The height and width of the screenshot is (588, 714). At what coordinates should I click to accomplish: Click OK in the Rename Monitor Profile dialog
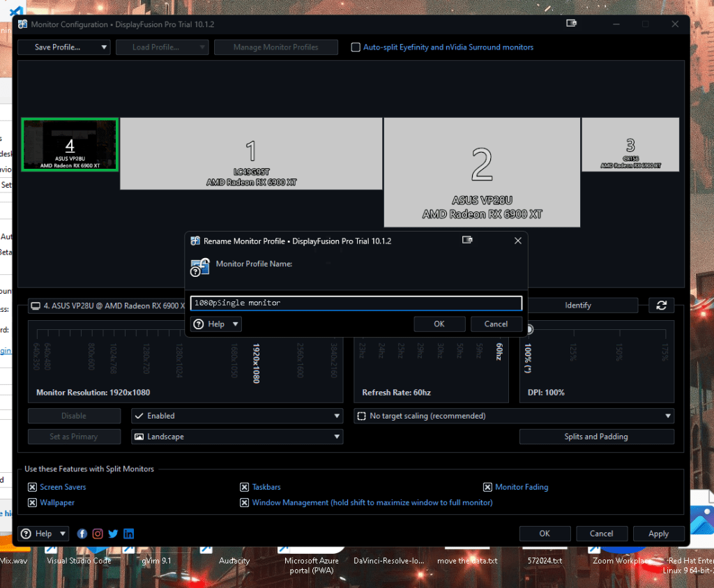[x=439, y=324]
